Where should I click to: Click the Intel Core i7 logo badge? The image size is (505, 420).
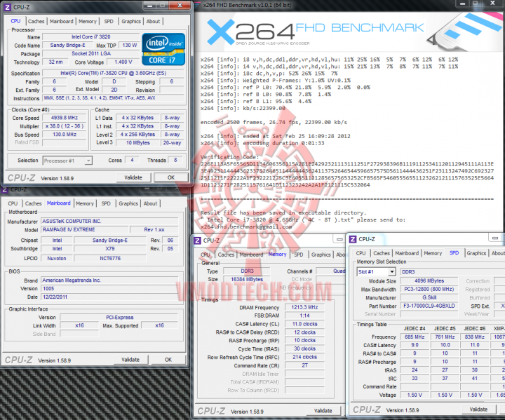(163, 49)
